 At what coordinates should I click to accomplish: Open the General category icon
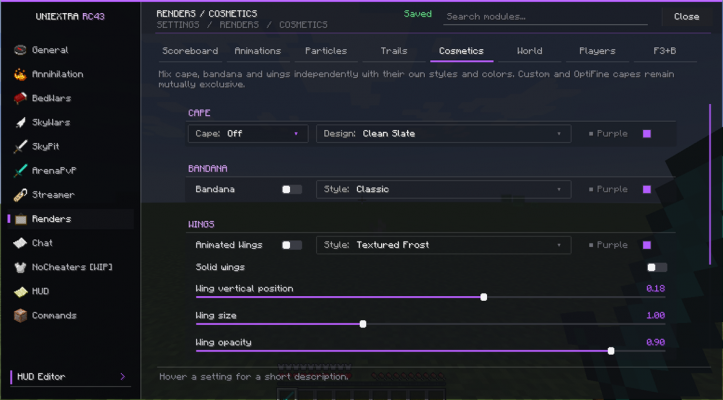click(20, 50)
